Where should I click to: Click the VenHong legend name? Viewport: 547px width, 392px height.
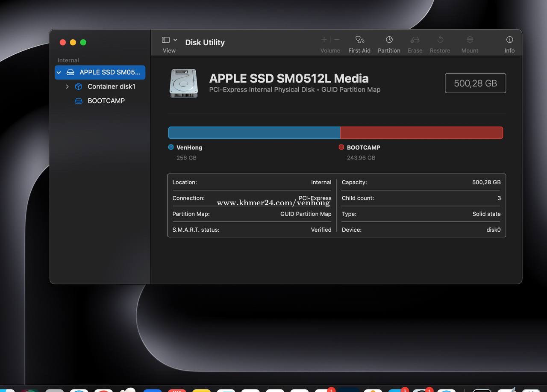click(189, 147)
